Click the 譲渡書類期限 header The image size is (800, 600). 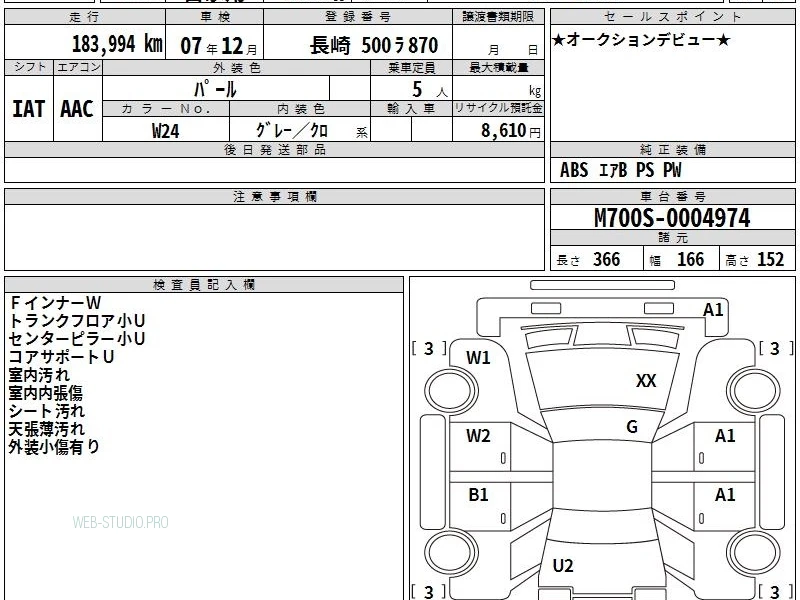tap(498, 17)
